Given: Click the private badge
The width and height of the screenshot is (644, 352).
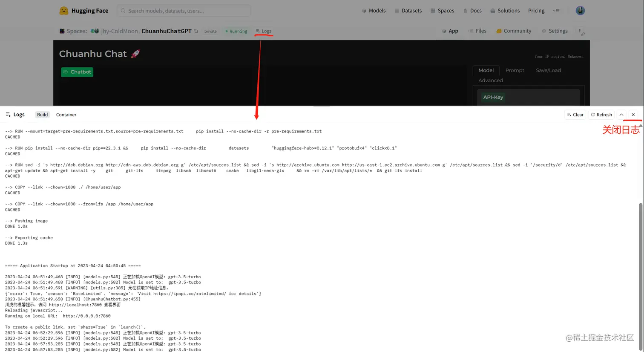Looking at the screenshot, I should [210, 31].
